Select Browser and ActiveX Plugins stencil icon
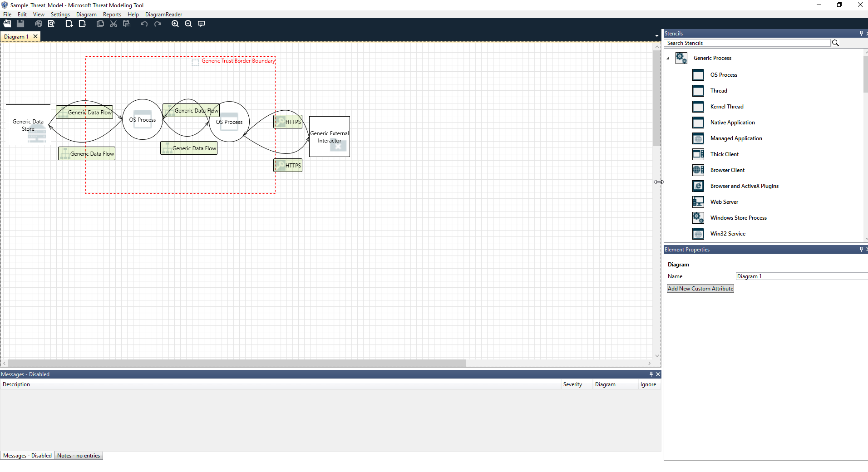This screenshot has height=472, width=868. pos(698,186)
